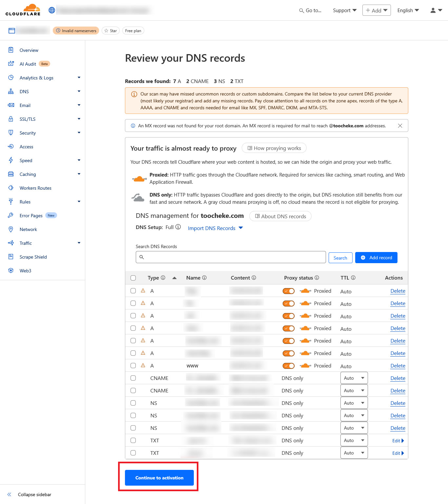Click the Content column info icon
The image size is (448, 504).
tap(254, 278)
